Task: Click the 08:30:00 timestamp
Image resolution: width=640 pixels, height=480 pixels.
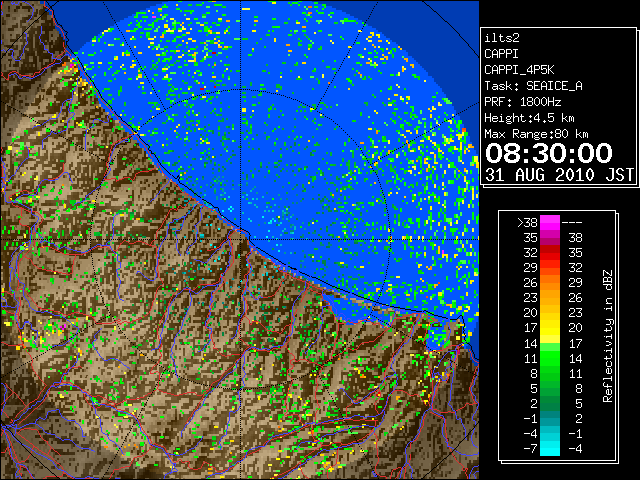Action: coord(549,153)
